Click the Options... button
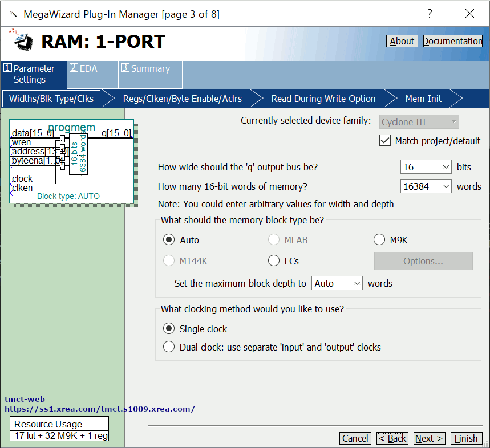This screenshot has width=490, height=448. tap(423, 261)
